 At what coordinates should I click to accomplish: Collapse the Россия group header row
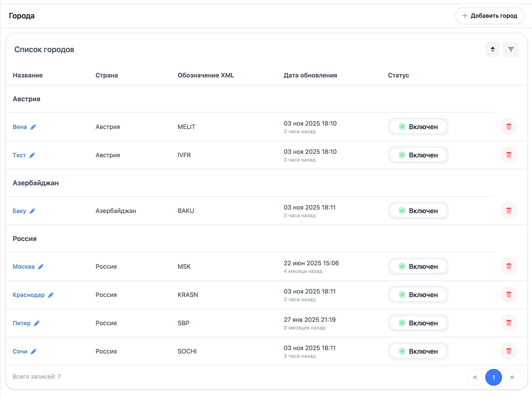click(24, 239)
